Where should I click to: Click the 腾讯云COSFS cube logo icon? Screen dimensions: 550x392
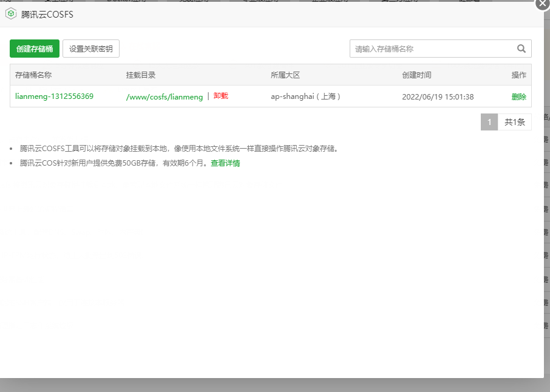(11, 14)
